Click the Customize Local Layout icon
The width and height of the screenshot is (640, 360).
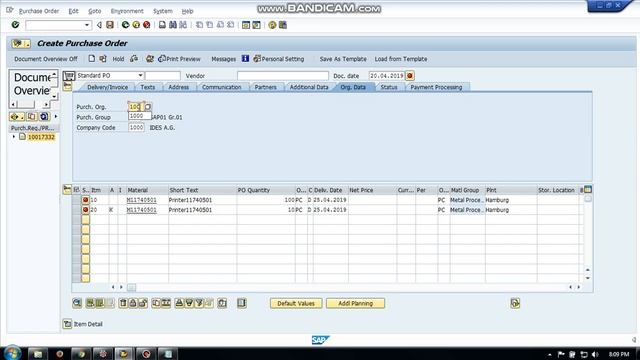[x=282, y=25]
